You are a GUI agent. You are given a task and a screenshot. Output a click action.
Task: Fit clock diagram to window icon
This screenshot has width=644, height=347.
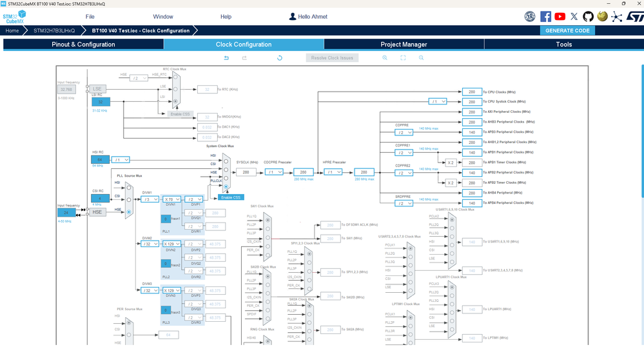(403, 58)
